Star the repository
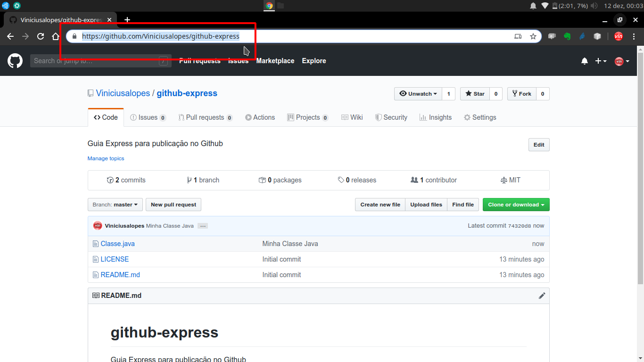 coord(475,94)
